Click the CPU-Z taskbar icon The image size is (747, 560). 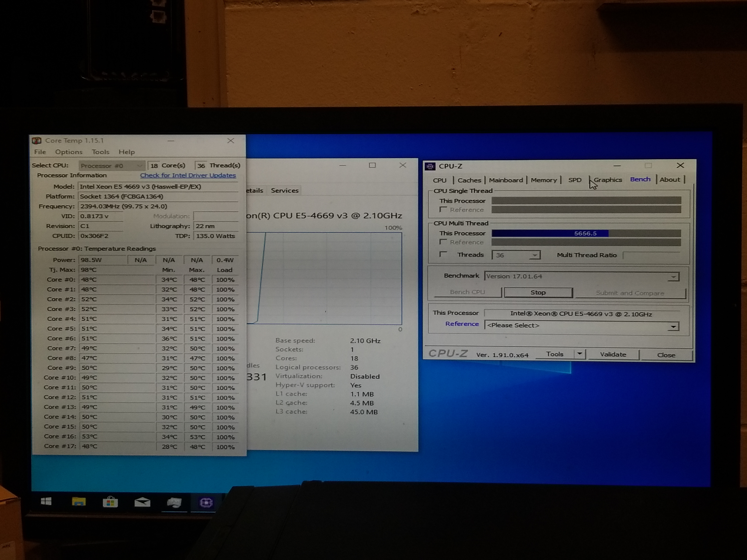206,503
